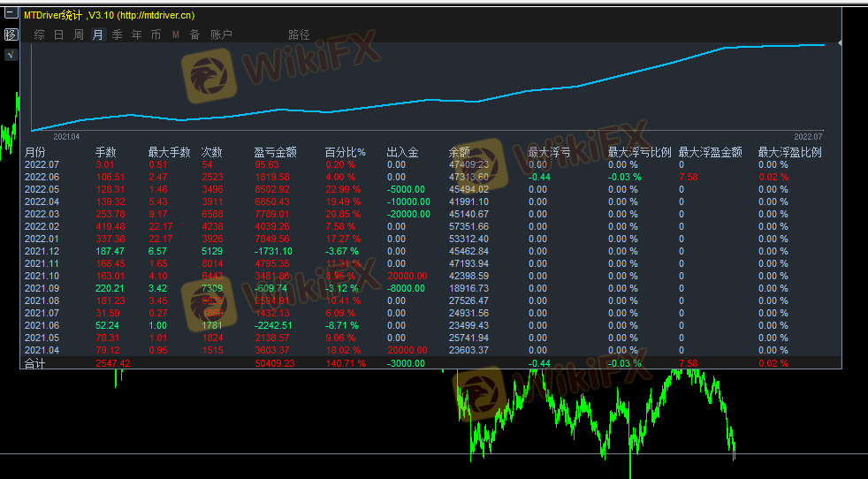This screenshot has width=868, height=479.
Task: Click the 盈亏金额 column header
Action: 275,152
